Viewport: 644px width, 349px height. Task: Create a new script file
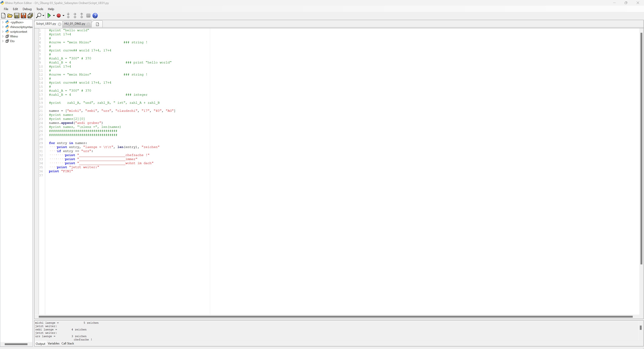click(x=3, y=15)
